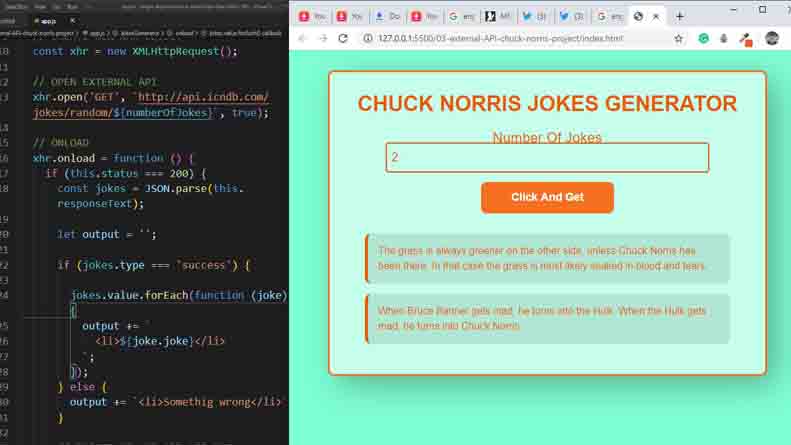The height and width of the screenshot is (445, 791).
Task: Open the icndb API URL link in code
Action: pyautogui.click(x=203, y=97)
